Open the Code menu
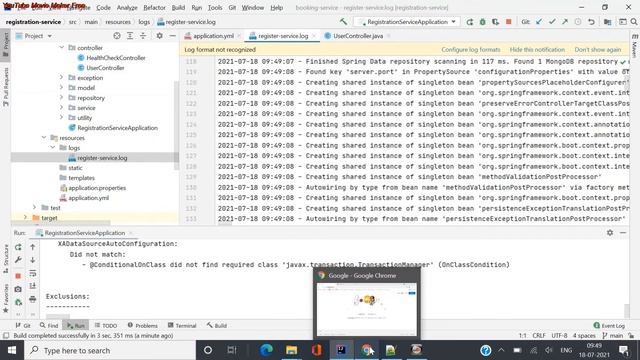Screen dimensions: 640x360 point(103,7)
